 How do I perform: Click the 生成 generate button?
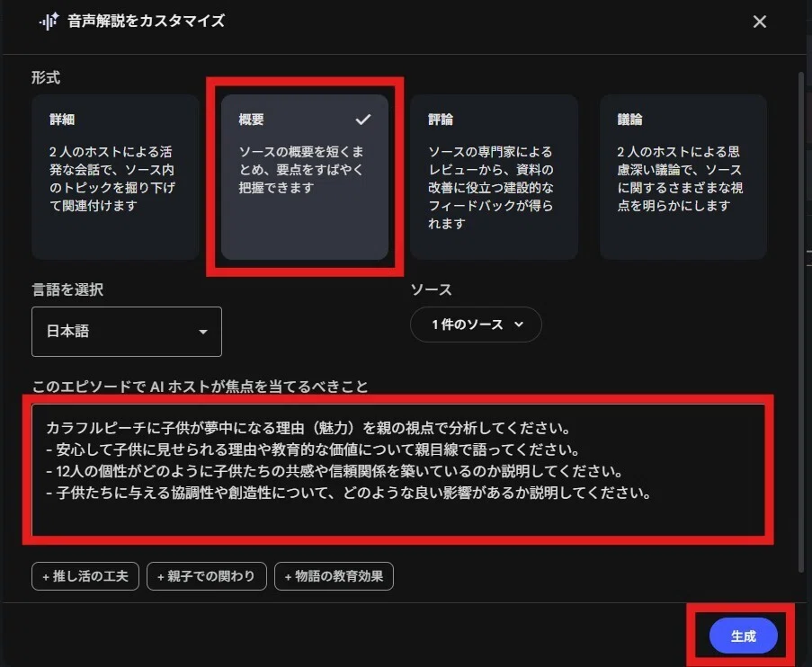pyautogui.click(x=743, y=636)
